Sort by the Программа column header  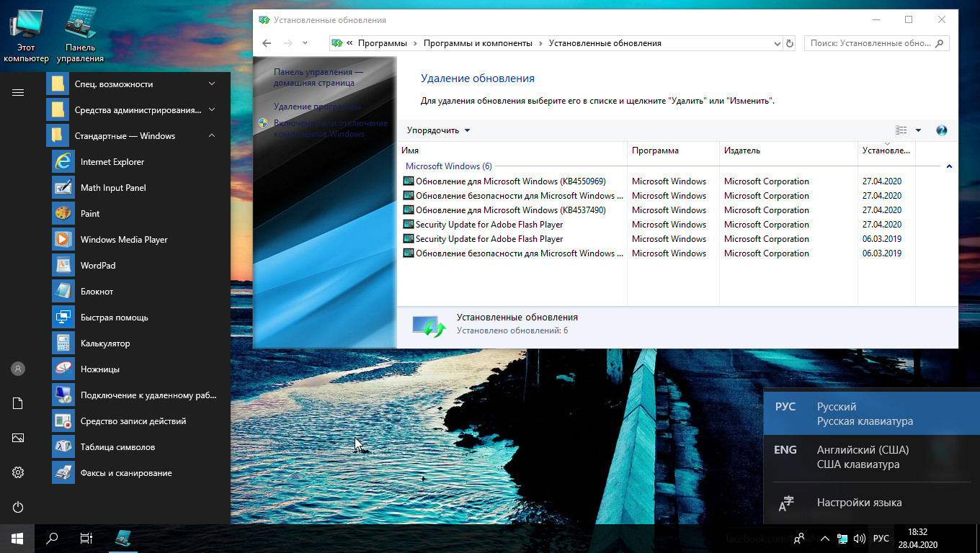pyautogui.click(x=673, y=150)
